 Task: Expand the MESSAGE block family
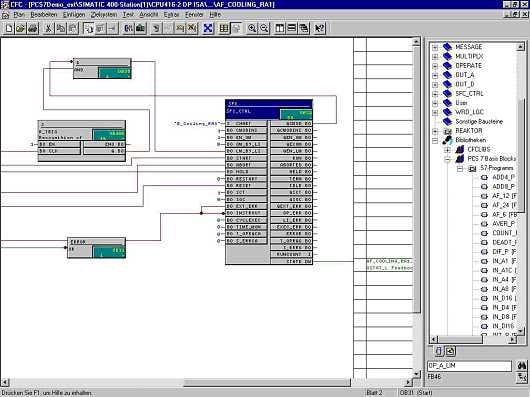[x=435, y=47]
